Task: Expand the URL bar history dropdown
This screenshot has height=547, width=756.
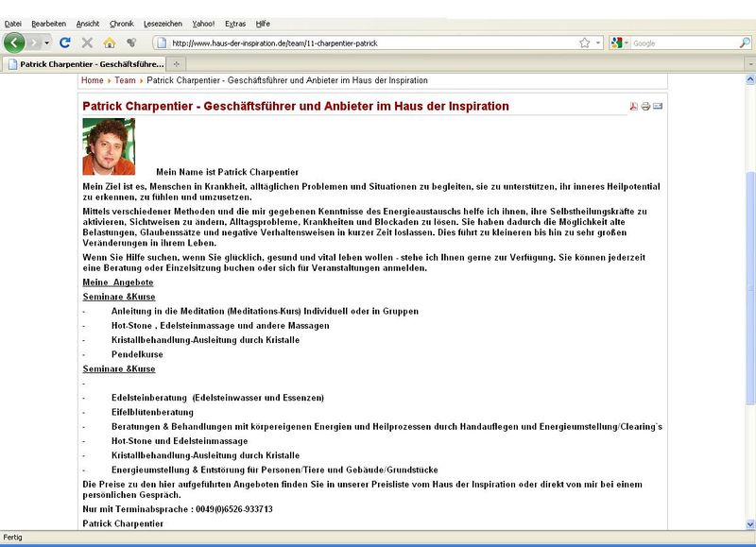Action: pos(599,43)
